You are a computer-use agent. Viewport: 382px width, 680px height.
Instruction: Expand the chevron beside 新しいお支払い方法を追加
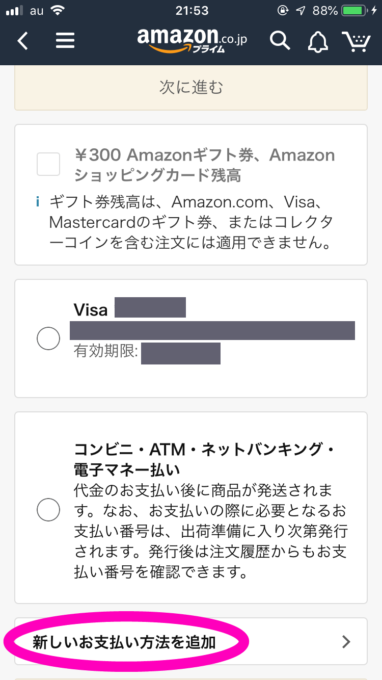click(346, 641)
